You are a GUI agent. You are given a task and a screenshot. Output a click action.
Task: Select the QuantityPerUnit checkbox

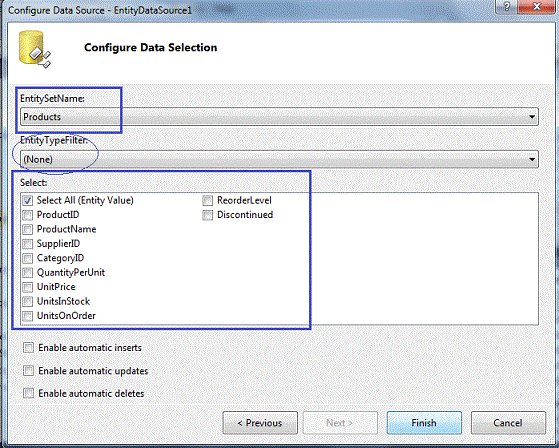pos(28,273)
